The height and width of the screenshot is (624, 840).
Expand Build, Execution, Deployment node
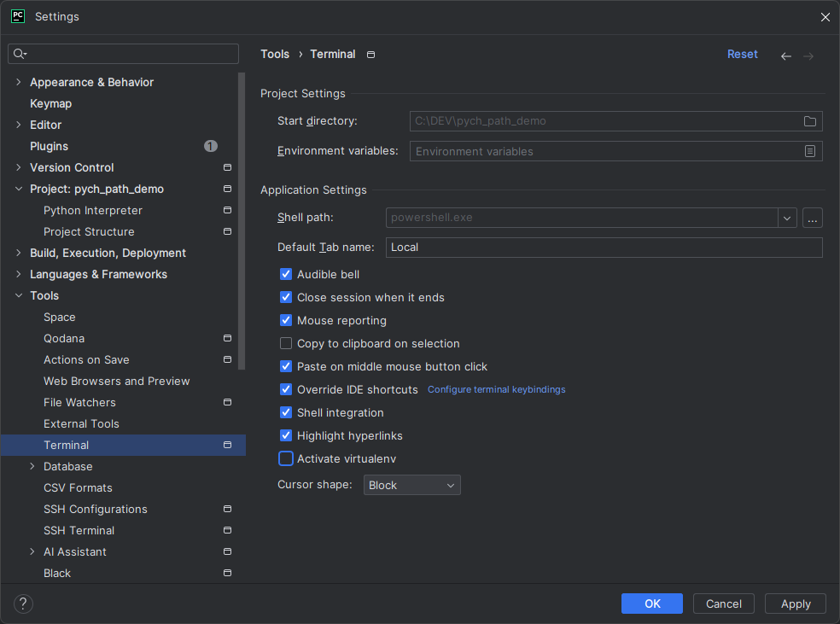19,253
